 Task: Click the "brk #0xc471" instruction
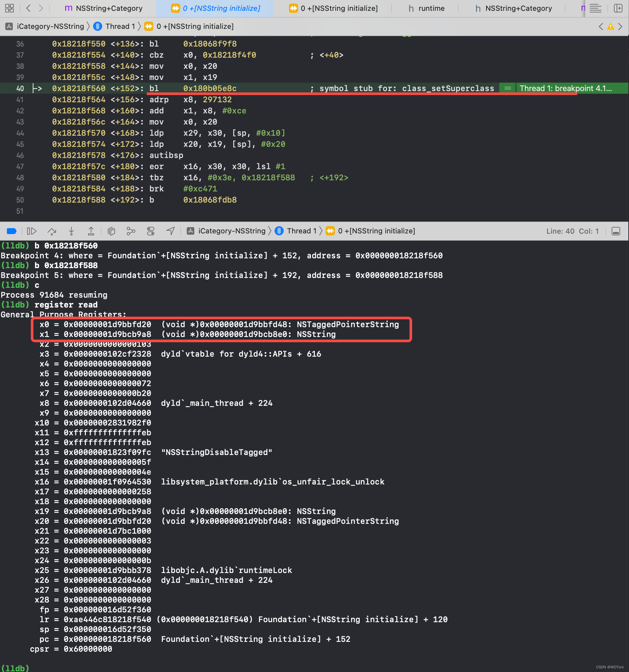pyautogui.click(x=183, y=189)
